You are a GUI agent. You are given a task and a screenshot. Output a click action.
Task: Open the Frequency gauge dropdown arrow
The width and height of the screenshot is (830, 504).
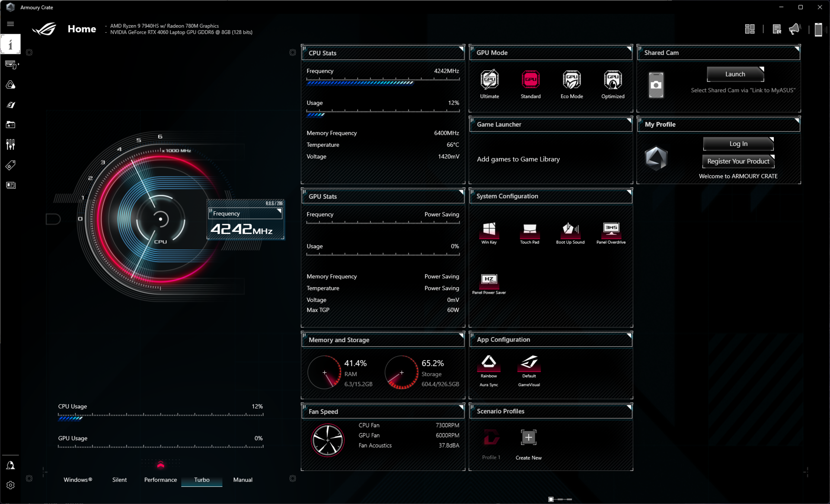point(279,212)
